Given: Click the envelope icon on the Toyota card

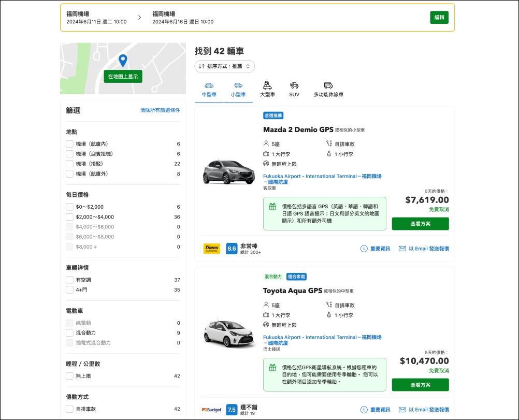Looking at the screenshot, I should point(402,410).
